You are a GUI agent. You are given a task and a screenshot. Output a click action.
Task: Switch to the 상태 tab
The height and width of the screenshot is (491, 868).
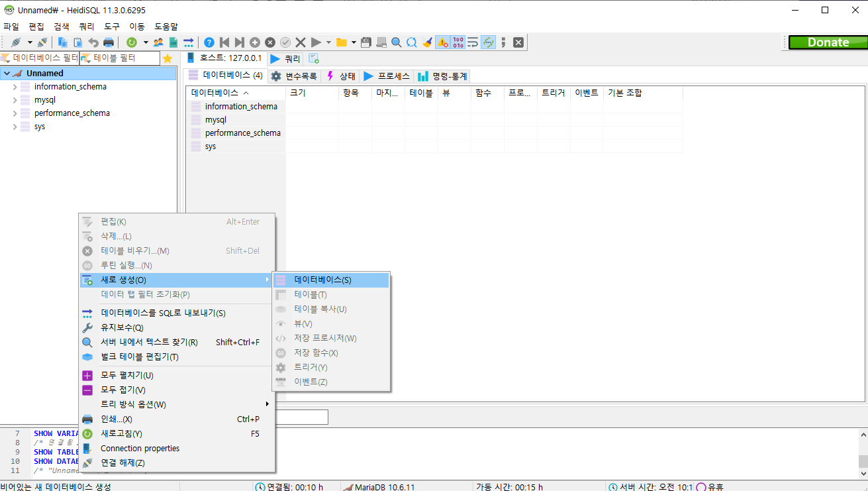click(341, 76)
